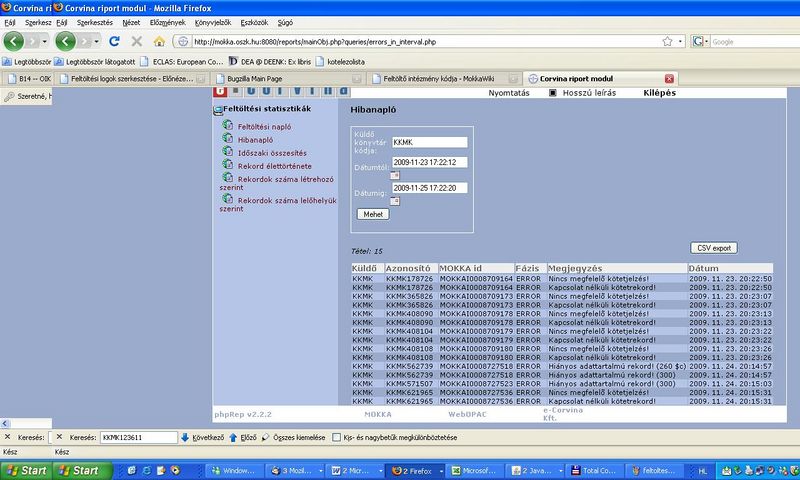The height and width of the screenshot is (480, 800).
Task: Click the browser Reload icon
Action: coord(114,41)
